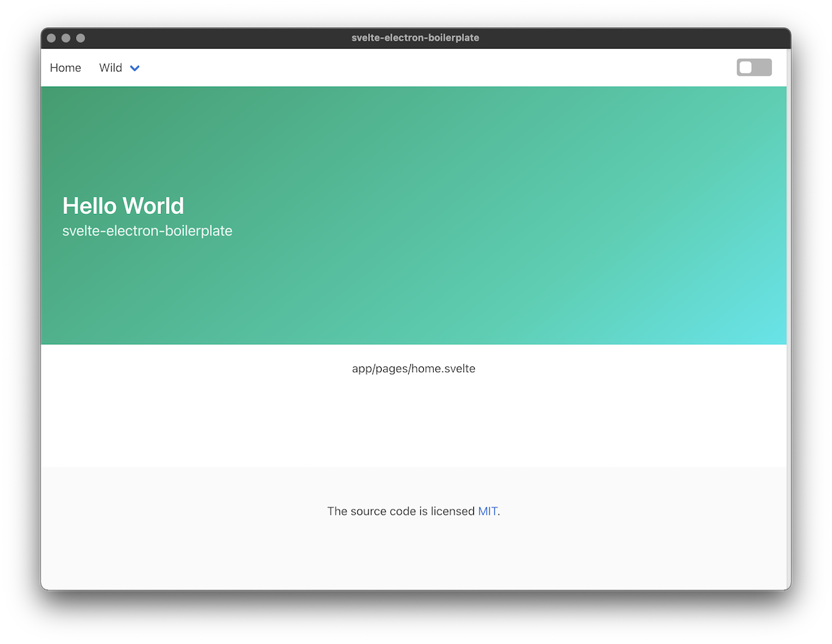The height and width of the screenshot is (644, 832).
Task: Open the Home navigation link
Action: pos(65,68)
